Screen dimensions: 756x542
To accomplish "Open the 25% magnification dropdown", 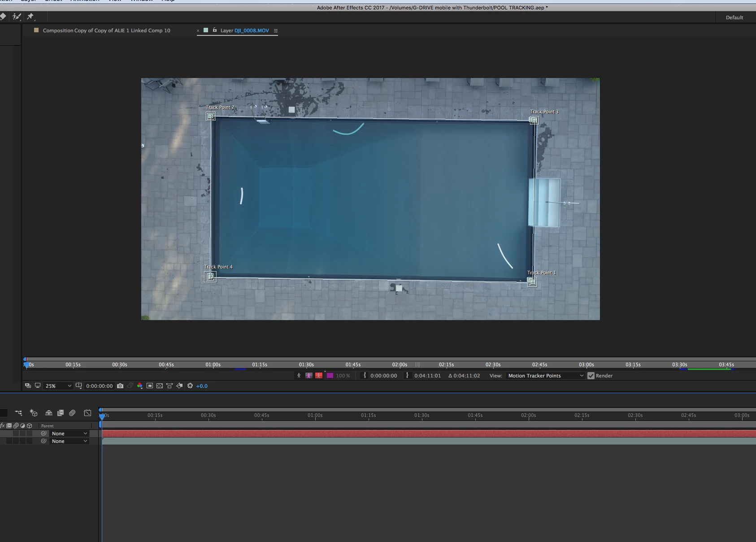I will point(58,386).
